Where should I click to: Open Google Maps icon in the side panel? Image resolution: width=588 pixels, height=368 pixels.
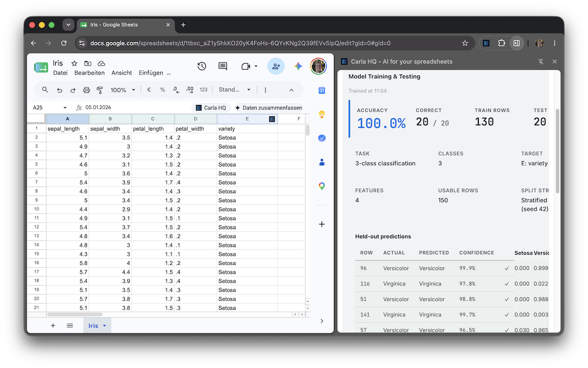click(x=322, y=186)
